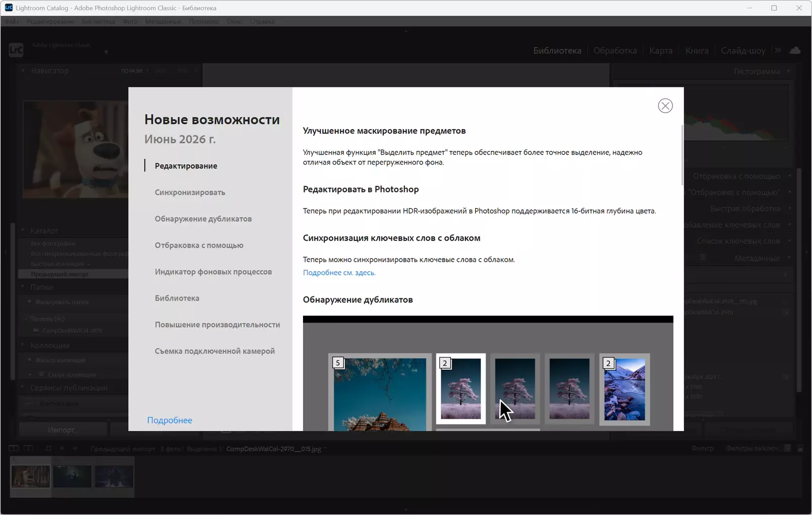This screenshot has width=812, height=515.
Task: Click the Навигатор dog preview image
Action: [x=76, y=149]
